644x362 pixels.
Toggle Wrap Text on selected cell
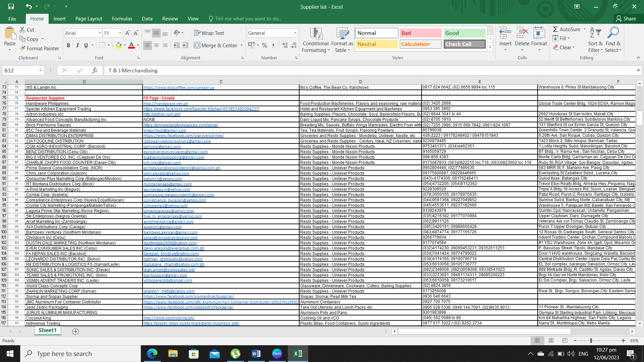tap(209, 33)
